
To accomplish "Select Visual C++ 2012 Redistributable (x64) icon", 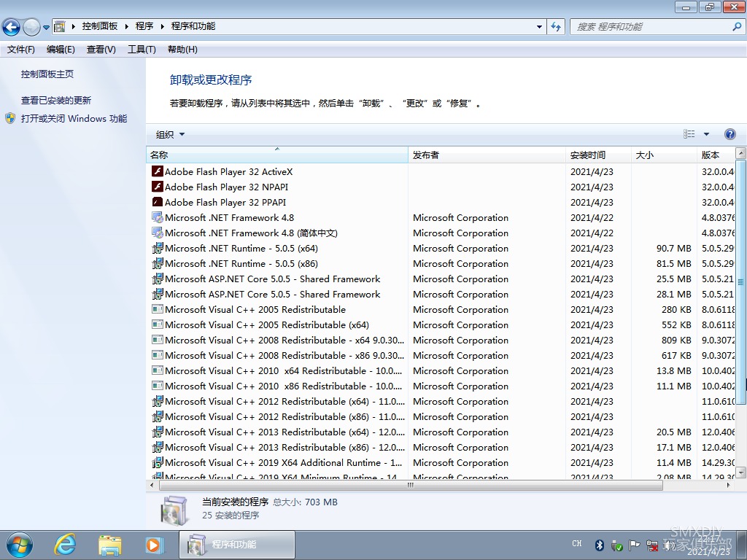I will tap(158, 402).
